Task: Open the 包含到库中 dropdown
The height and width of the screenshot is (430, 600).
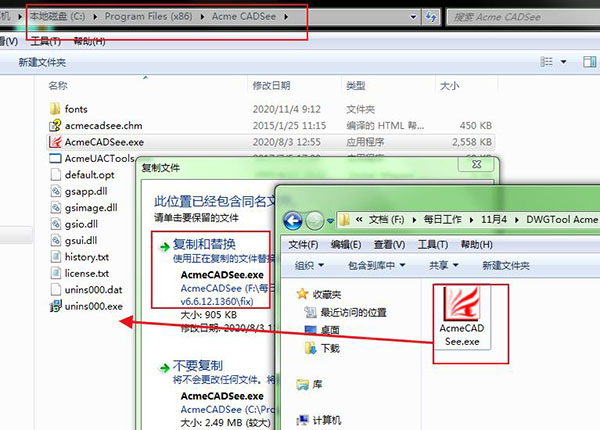Action: click(377, 265)
